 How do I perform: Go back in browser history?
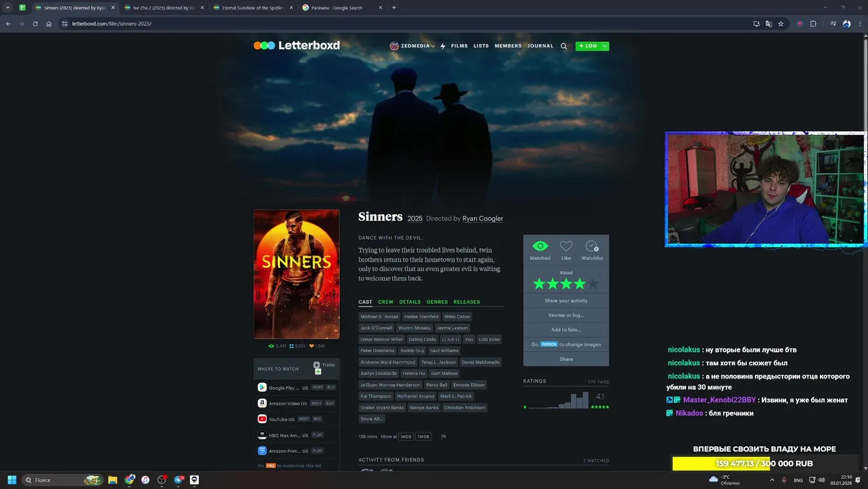(8, 24)
